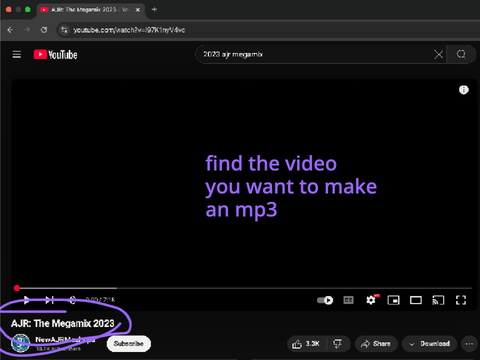Click the search magnifier button
The image size is (480, 360).
tap(461, 54)
